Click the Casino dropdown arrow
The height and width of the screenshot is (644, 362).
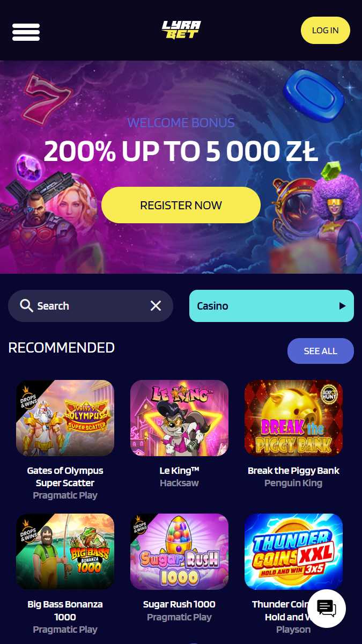pos(342,306)
